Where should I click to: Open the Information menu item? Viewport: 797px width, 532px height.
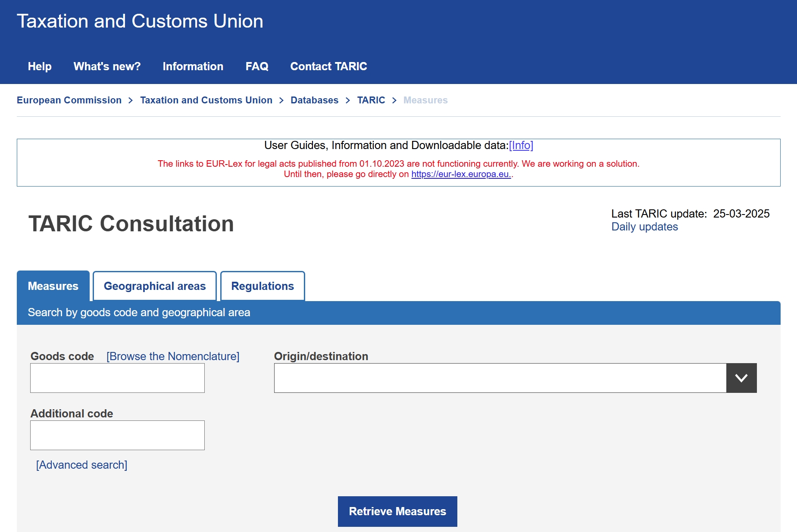(x=193, y=66)
